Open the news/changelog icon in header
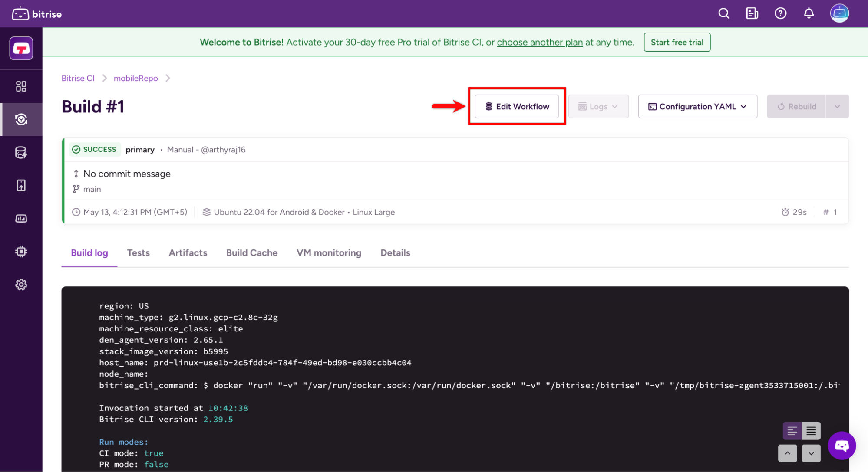This screenshot has width=868, height=472. (752, 13)
